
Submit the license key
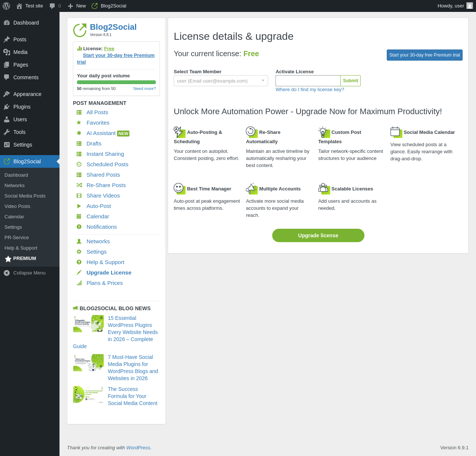coord(350,81)
